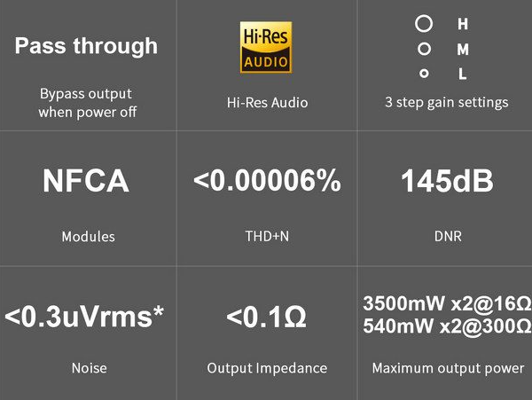Click the <0.00006% THD+N value
The height and width of the screenshot is (400, 532).
(x=267, y=181)
